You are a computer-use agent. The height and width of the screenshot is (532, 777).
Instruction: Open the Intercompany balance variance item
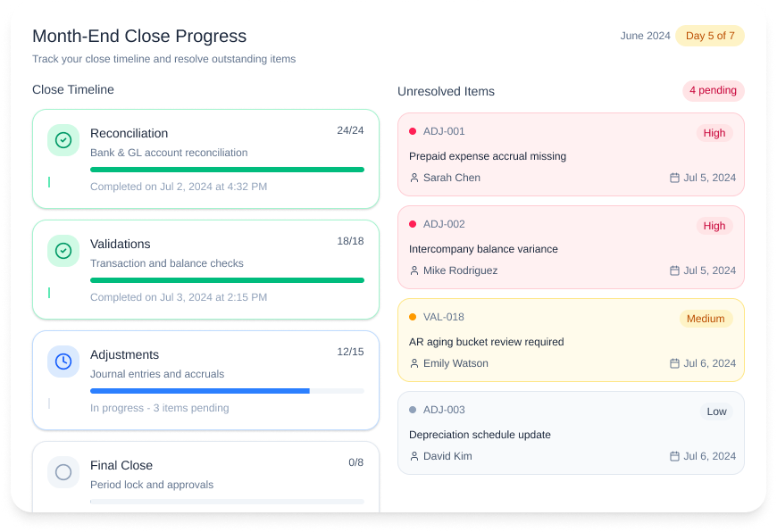tap(483, 249)
